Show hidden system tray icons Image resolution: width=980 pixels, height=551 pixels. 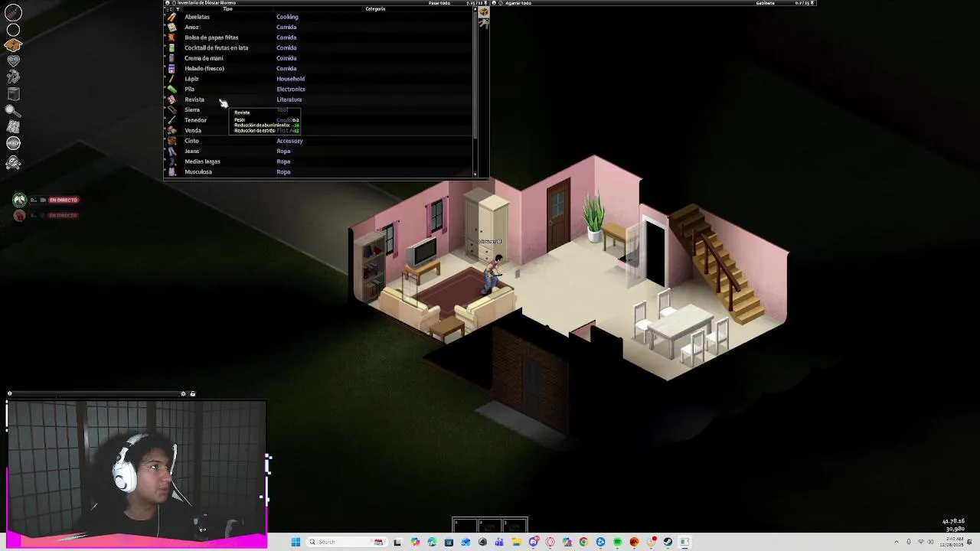897,542
